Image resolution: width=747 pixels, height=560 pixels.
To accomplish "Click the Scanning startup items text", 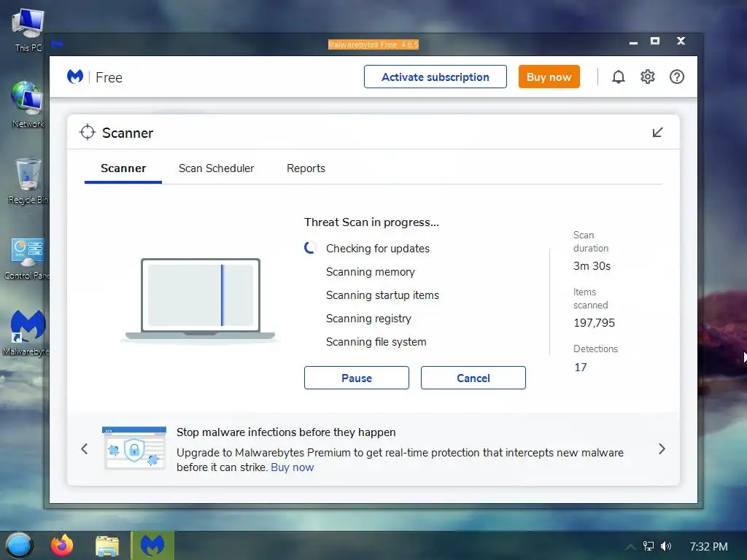I will [382, 295].
